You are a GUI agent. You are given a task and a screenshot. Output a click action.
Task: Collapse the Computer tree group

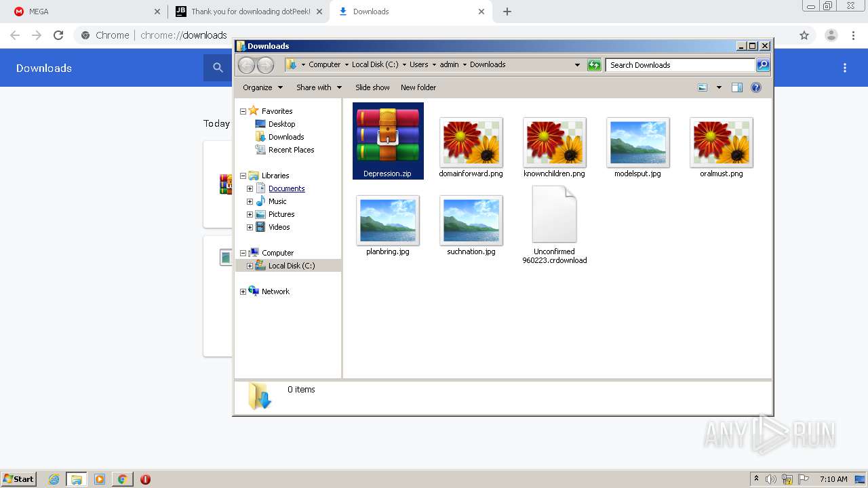(x=243, y=253)
